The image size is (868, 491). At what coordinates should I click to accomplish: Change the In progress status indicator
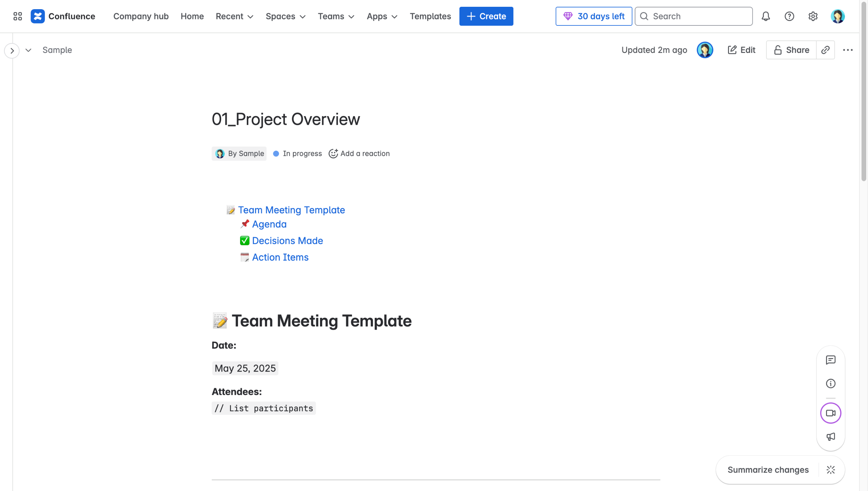pos(297,153)
